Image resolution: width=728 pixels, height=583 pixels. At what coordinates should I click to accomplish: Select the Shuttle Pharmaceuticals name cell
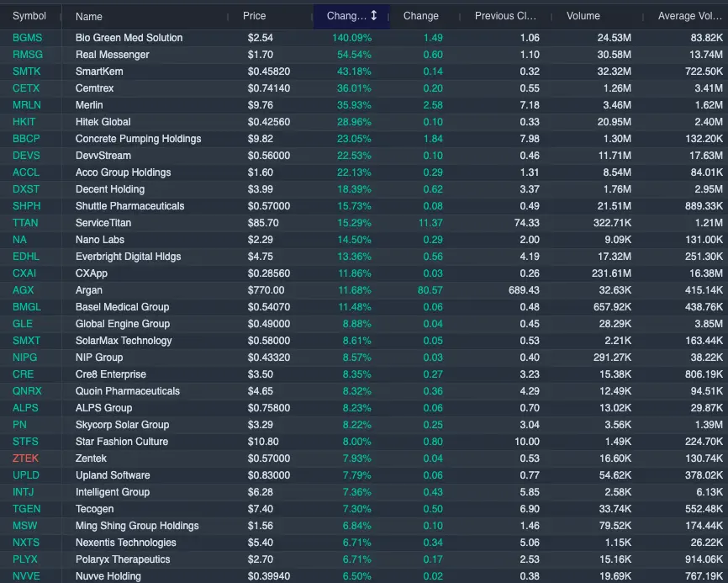pyautogui.click(x=130, y=206)
